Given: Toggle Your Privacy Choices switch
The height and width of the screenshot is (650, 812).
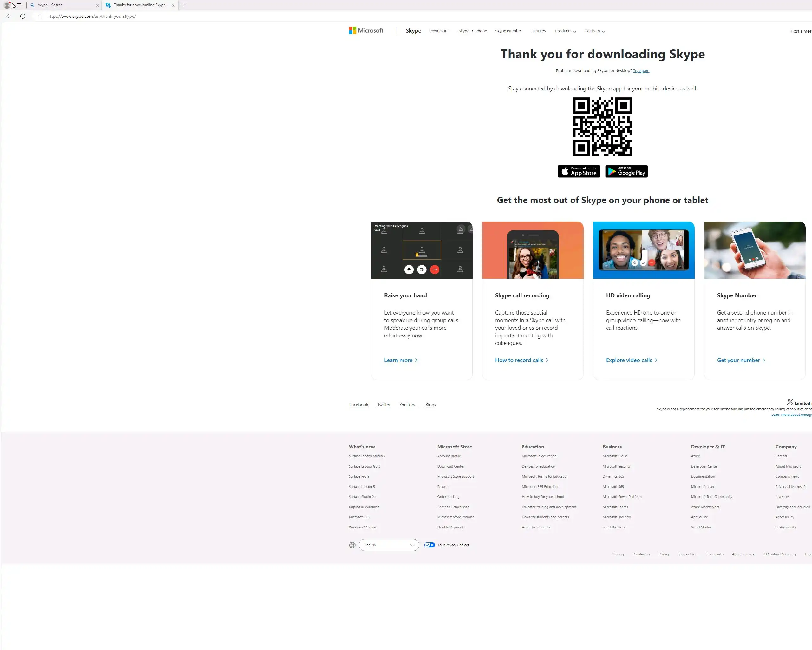Looking at the screenshot, I should coord(429,545).
